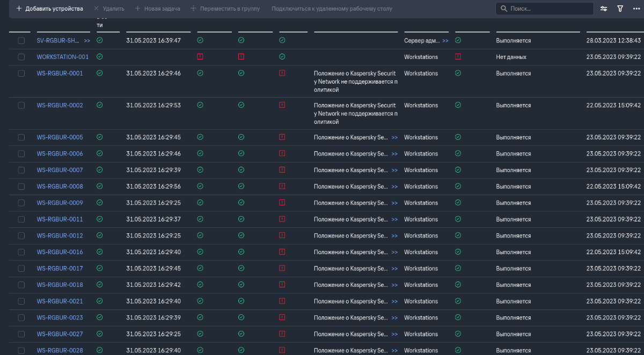644x355 pixels.
Task: Select the WS-RGBUR-0007 row checkbox
Action: coord(21,171)
